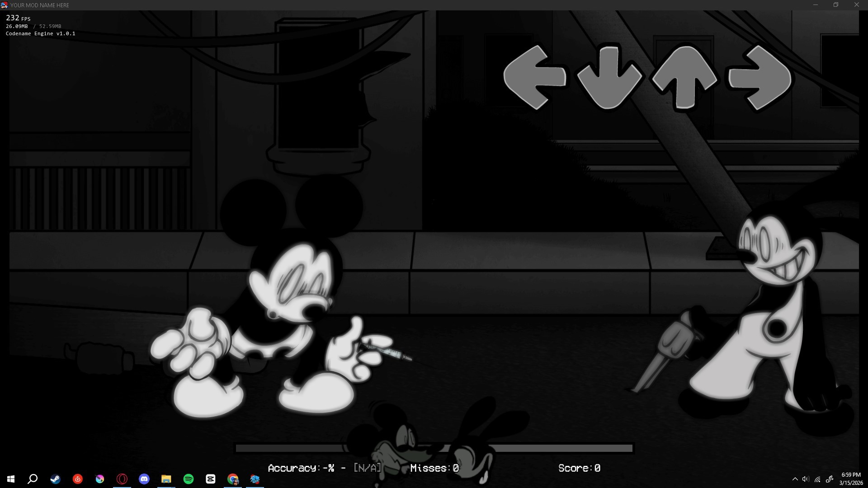Open the Windows Ink pen tray icon
Image resolution: width=868 pixels, height=488 pixels.
(829, 479)
